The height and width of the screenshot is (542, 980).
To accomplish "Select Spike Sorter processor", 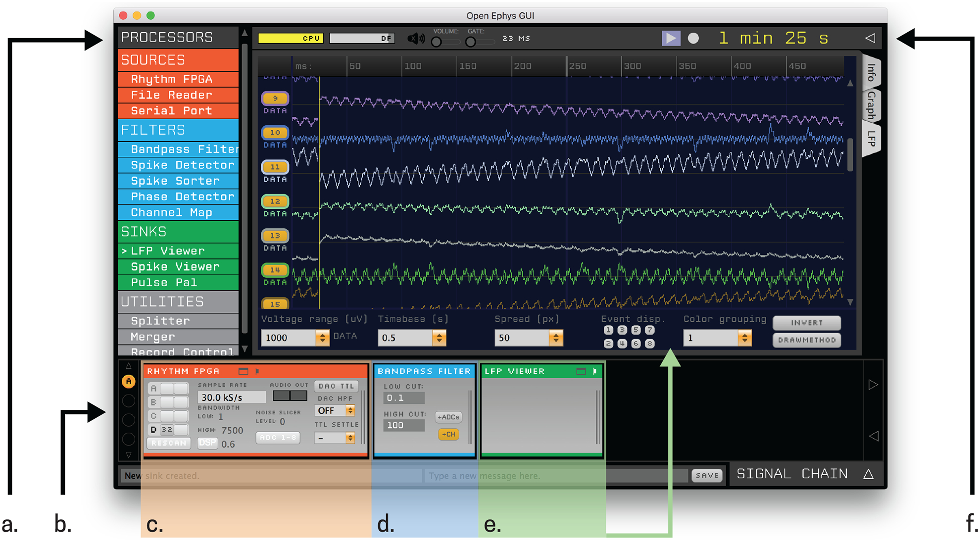I will coord(178,181).
